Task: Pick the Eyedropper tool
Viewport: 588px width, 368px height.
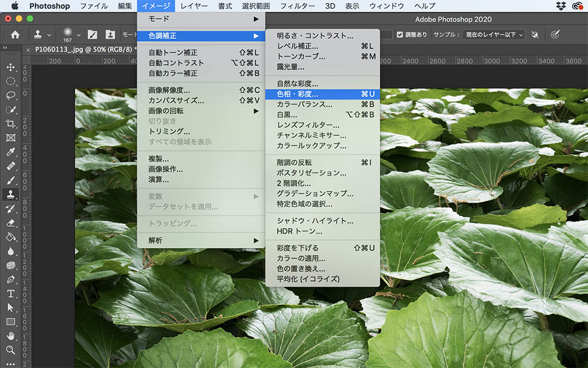Action: [11, 152]
